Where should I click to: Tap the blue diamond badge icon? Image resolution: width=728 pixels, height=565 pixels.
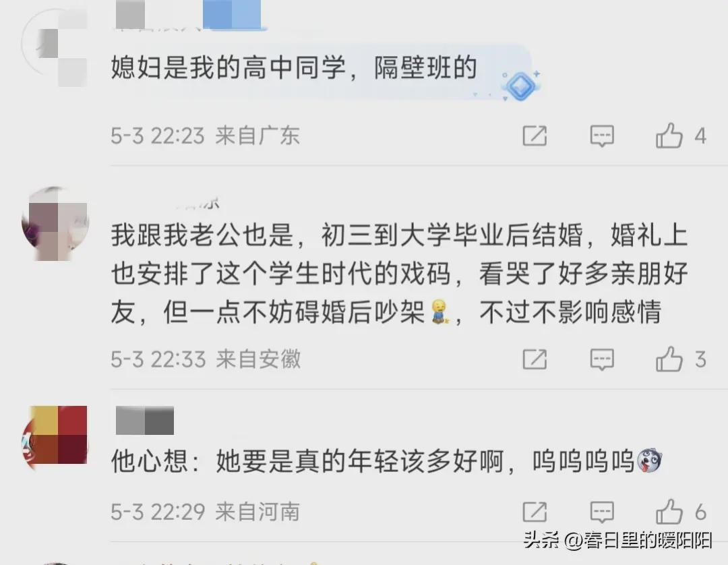coord(520,86)
